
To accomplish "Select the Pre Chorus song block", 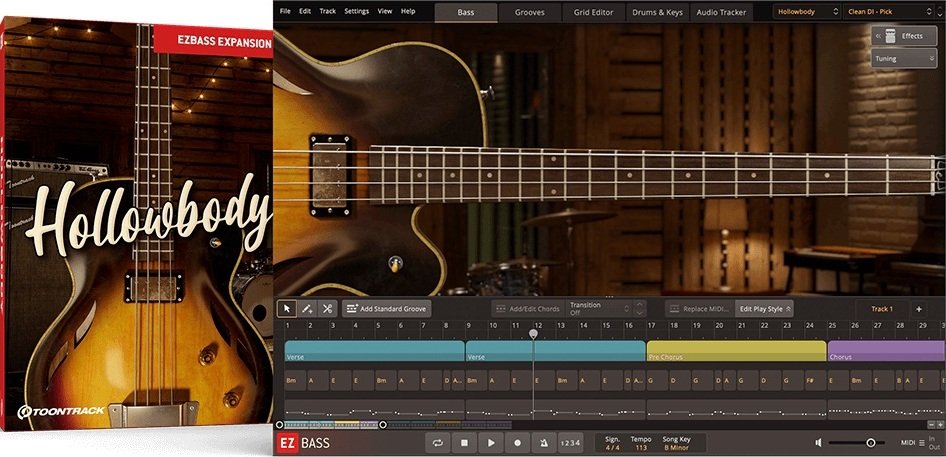I will [x=736, y=351].
